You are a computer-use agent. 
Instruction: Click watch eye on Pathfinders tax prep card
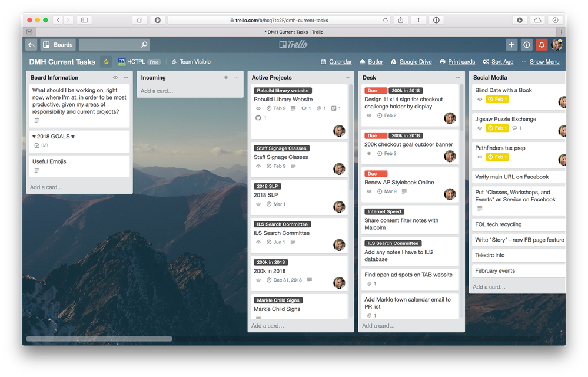(x=480, y=157)
